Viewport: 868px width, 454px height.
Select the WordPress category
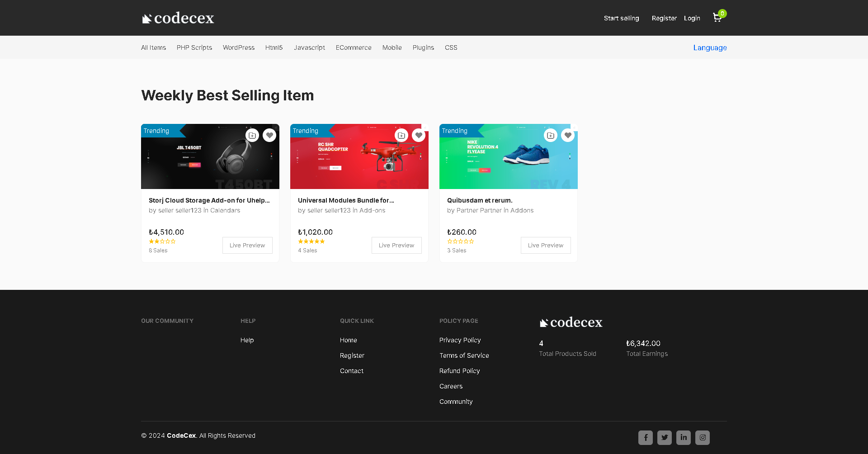(x=239, y=47)
